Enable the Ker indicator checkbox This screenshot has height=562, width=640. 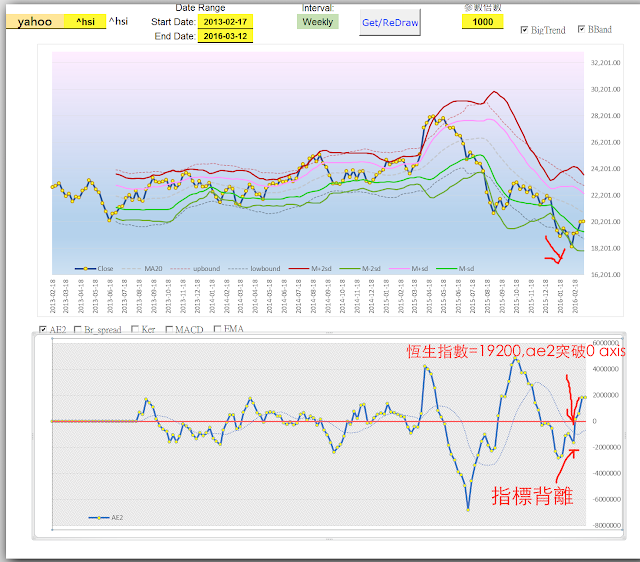tap(135, 329)
